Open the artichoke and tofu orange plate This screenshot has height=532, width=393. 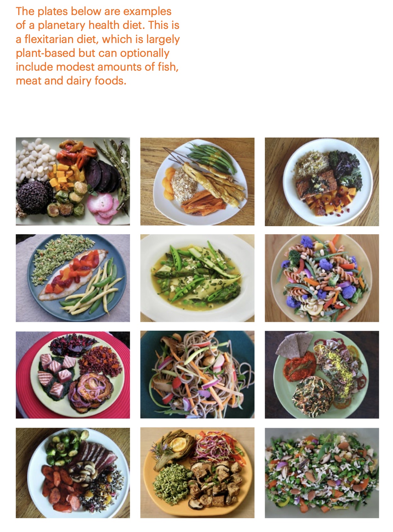coord(197,473)
